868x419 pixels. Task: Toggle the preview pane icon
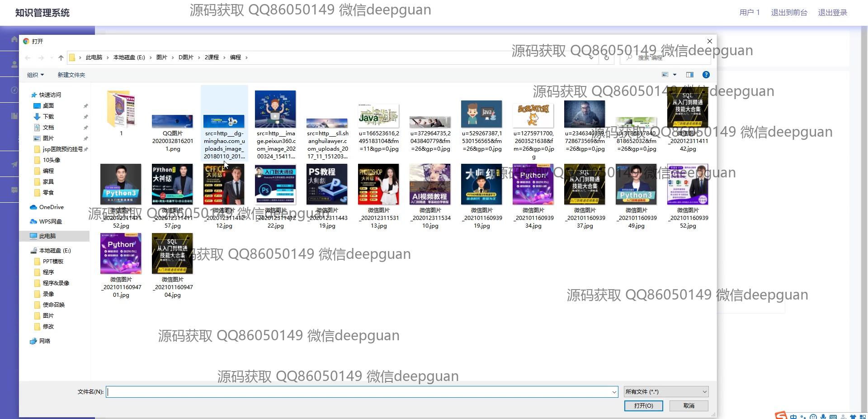click(689, 75)
